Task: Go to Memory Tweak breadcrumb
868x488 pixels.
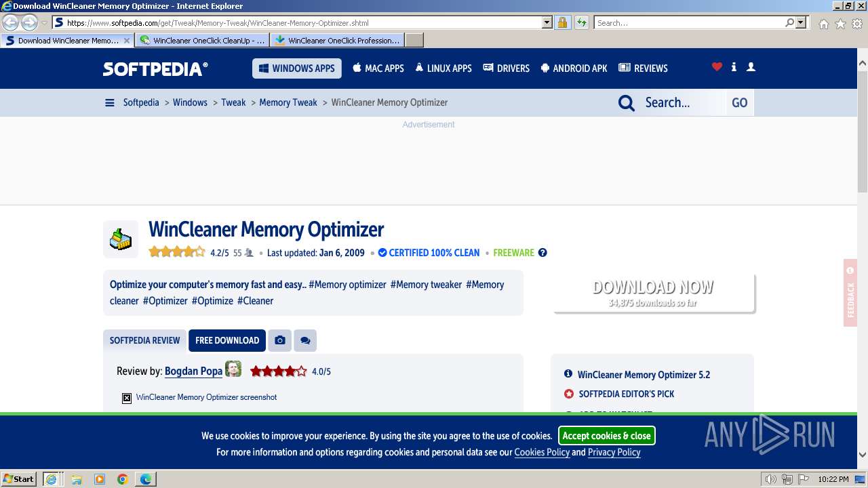Action: (288, 103)
